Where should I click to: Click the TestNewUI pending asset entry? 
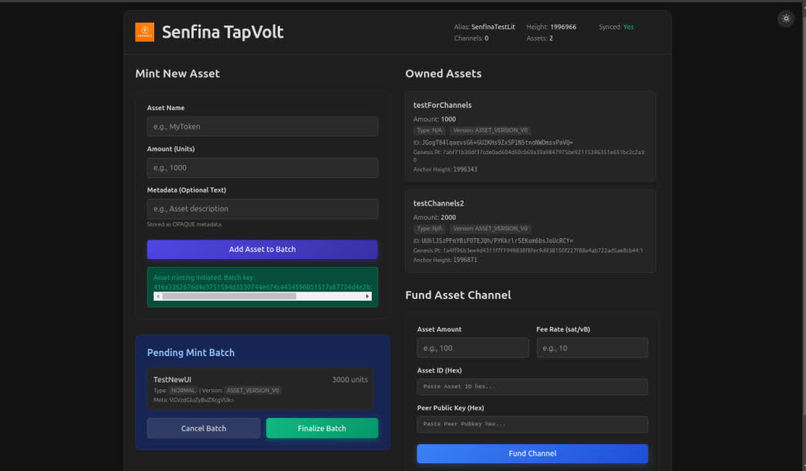click(x=260, y=389)
